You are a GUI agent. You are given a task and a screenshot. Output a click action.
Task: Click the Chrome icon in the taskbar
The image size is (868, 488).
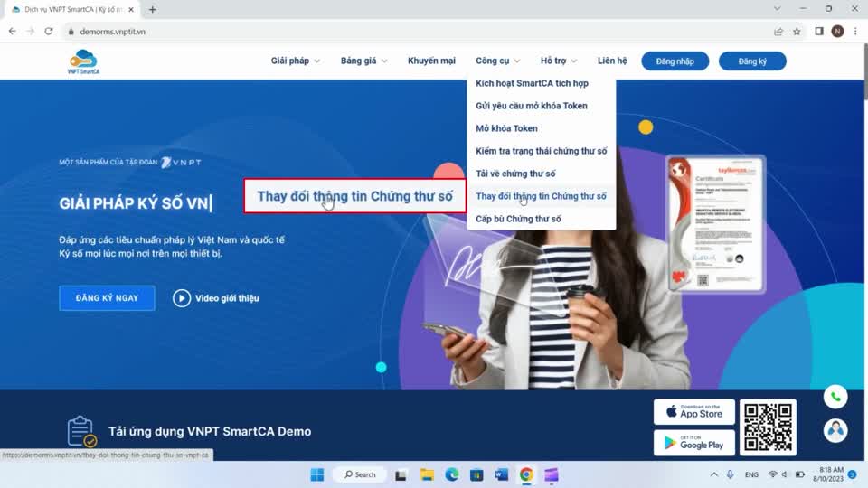pyautogui.click(x=526, y=474)
